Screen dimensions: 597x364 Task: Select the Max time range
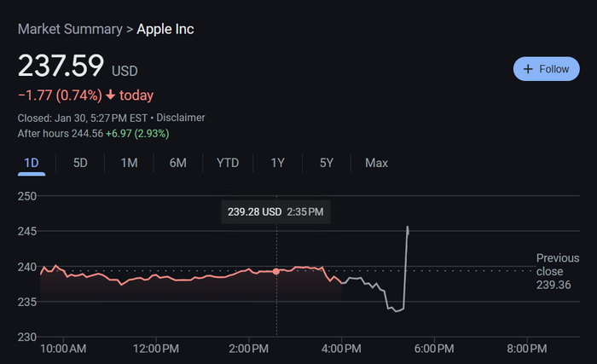(377, 163)
